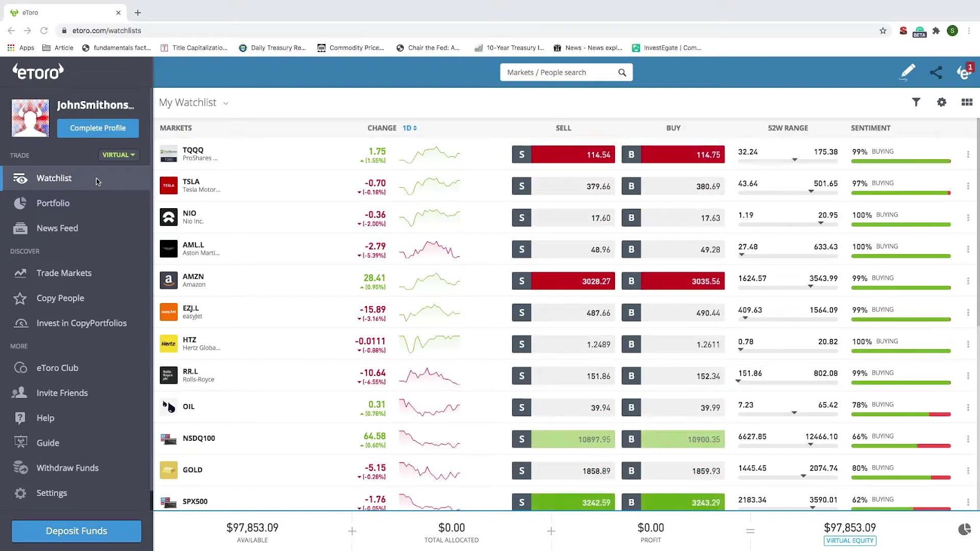Click the user profile avatar

[x=30, y=118]
